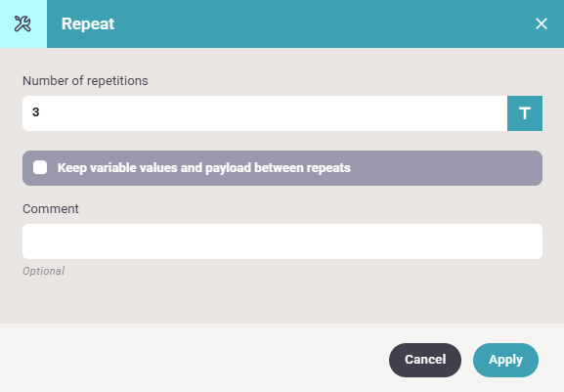The width and height of the screenshot is (564, 392).
Task: Focus the Comment text box
Action: tap(282, 241)
